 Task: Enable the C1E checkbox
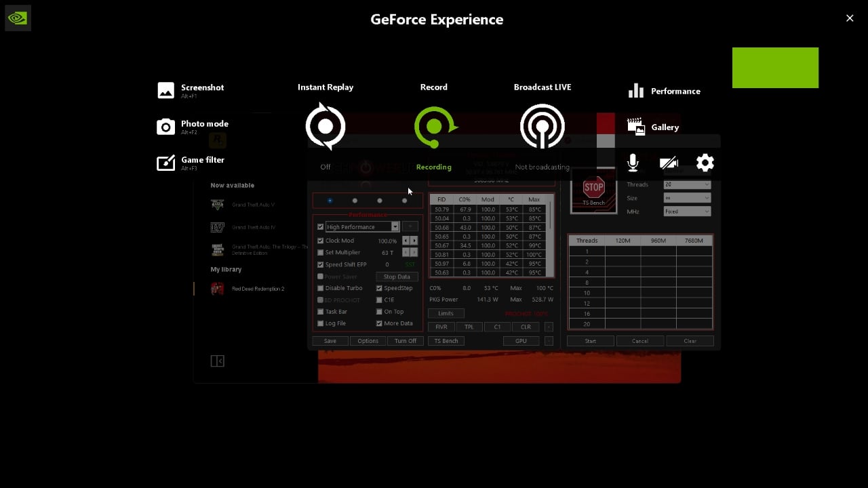(379, 300)
